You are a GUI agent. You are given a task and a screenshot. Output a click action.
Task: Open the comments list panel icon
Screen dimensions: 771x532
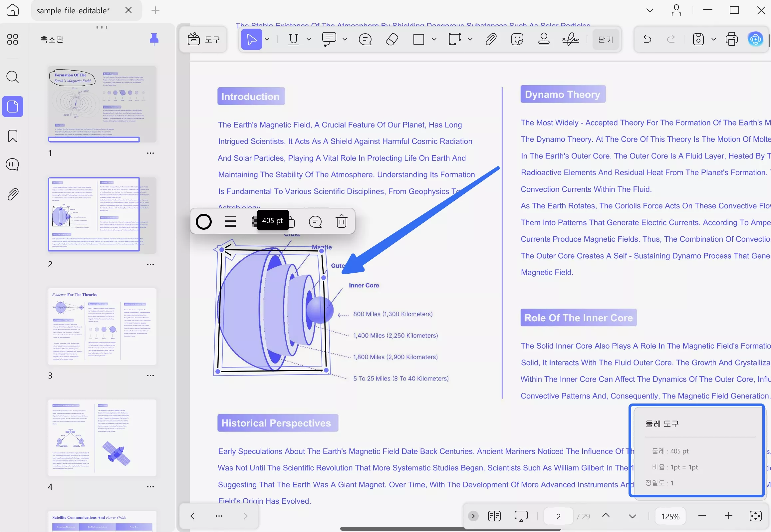(13, 164)
